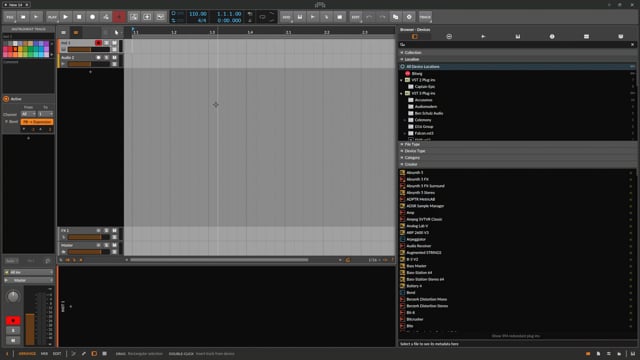
Task: Click the add track plus button
Action: (x=90, y=72)
